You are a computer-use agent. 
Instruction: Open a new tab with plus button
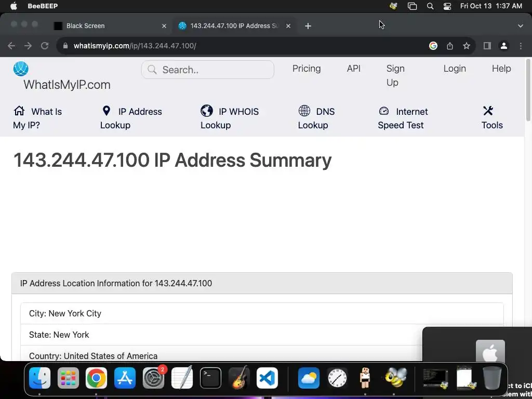click(308, 26)
